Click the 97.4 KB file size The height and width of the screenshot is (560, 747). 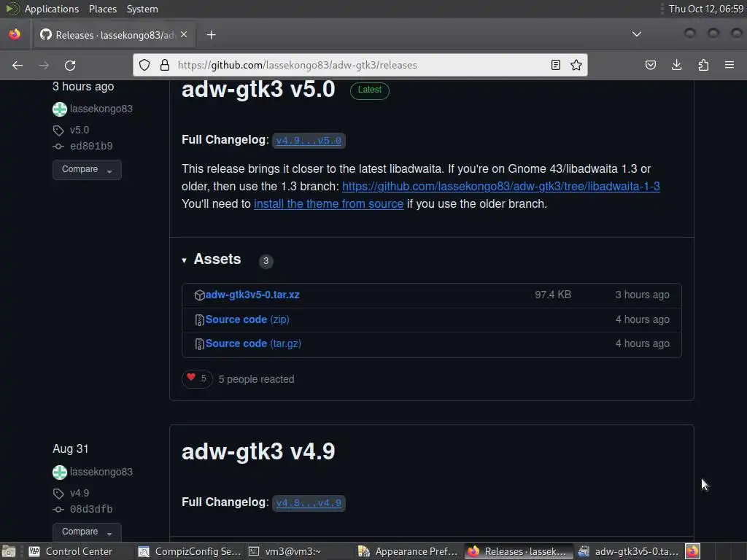click(553, 295)
